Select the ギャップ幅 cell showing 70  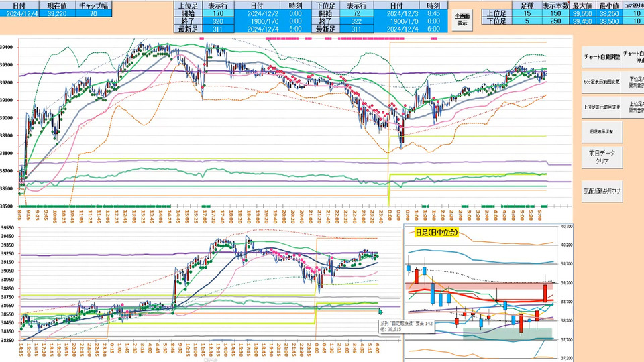[94, 13]
